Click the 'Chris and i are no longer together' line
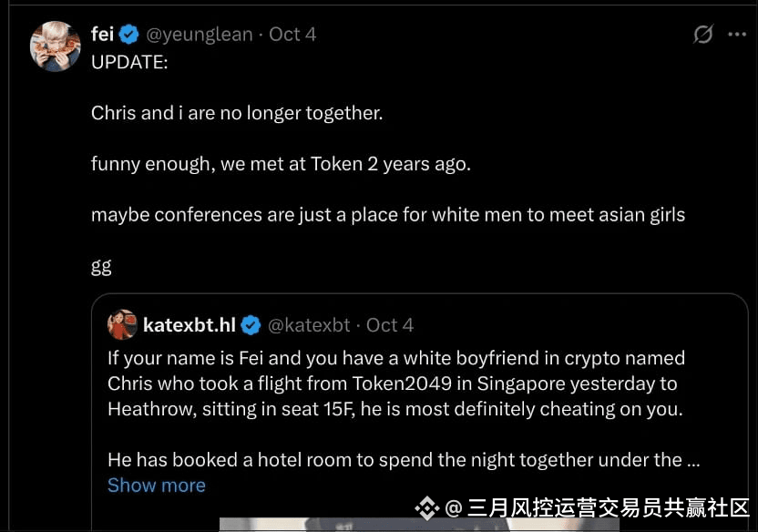Screen dimensions: 758x532 237,113
